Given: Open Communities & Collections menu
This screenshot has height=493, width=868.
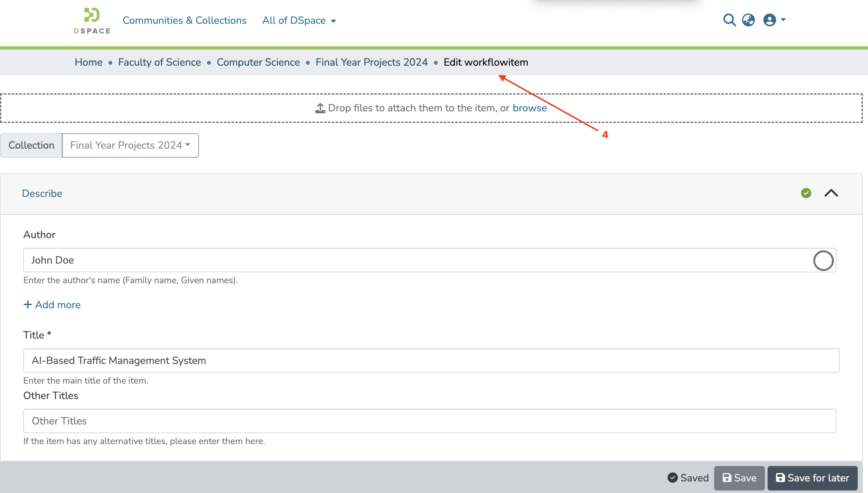Looking at the screenshot, I should point(184,21).
